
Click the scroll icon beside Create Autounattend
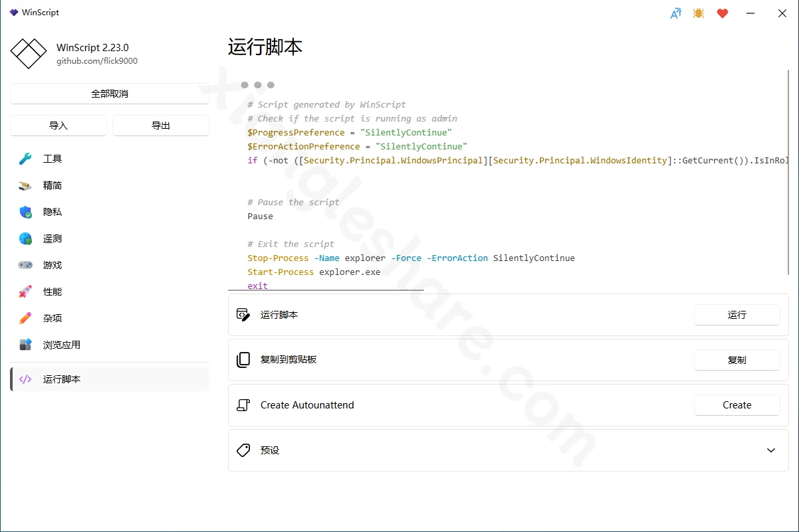243,405
